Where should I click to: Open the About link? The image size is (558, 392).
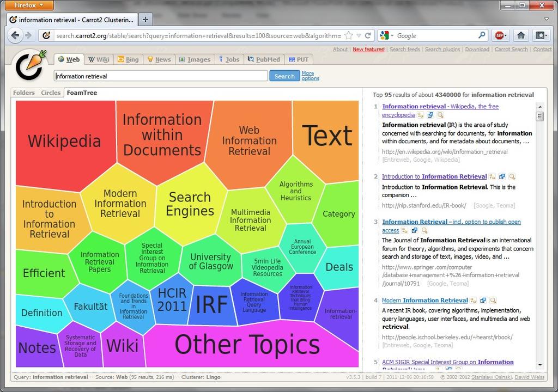click(x=340, y=50)
